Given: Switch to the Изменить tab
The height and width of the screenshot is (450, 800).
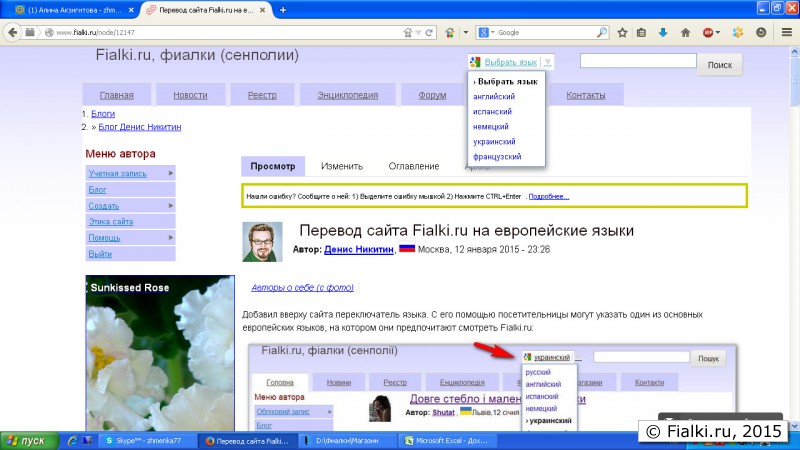Looking at the screenshot, I should pyautogui.click(x=342, y=166).
